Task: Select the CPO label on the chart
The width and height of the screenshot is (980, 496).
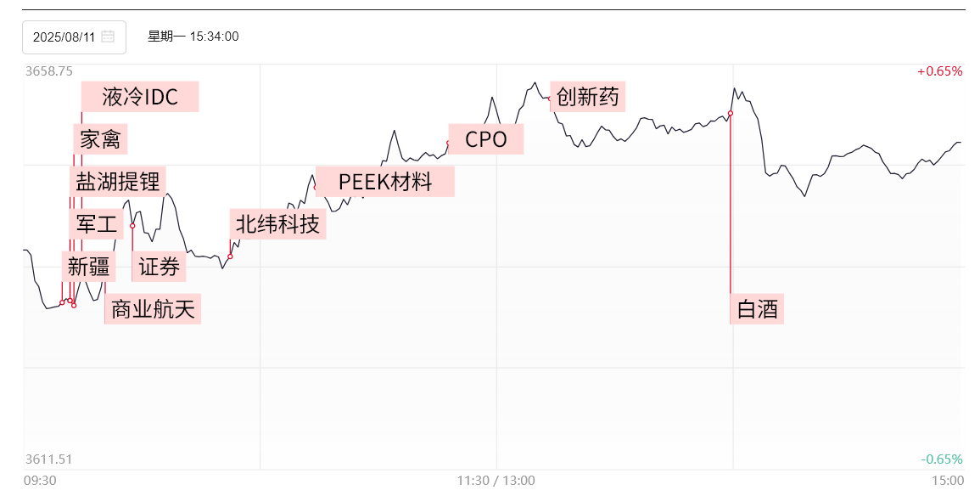Action: coord(486,139)
